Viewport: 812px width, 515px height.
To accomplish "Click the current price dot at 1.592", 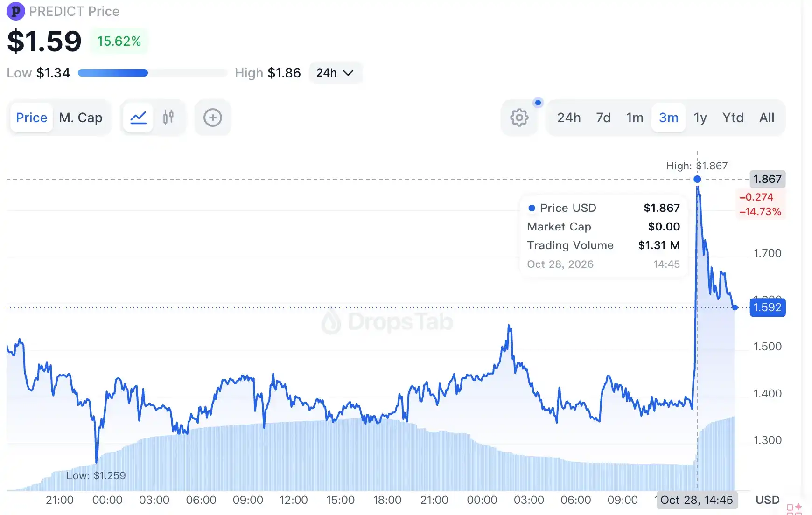I will pos(735,307).
